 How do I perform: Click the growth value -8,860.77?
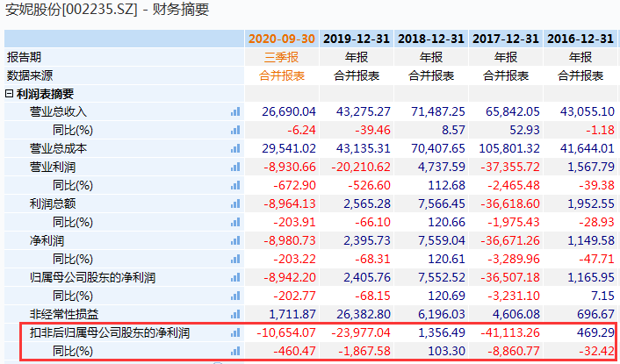tap(514, 352)
